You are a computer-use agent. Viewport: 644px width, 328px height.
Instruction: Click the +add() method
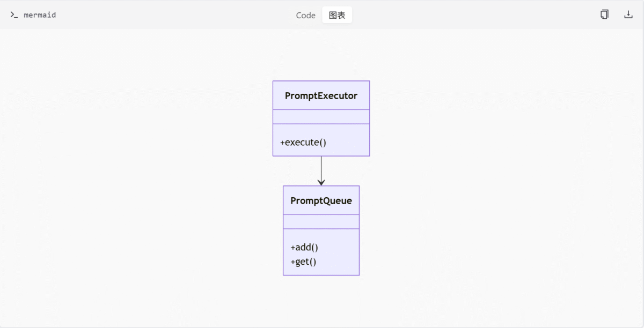click(304, 248)
